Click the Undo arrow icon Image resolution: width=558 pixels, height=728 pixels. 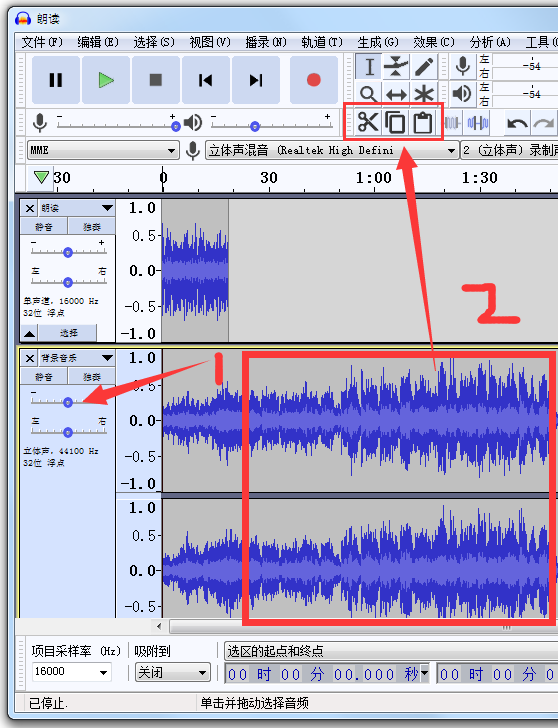517,123
